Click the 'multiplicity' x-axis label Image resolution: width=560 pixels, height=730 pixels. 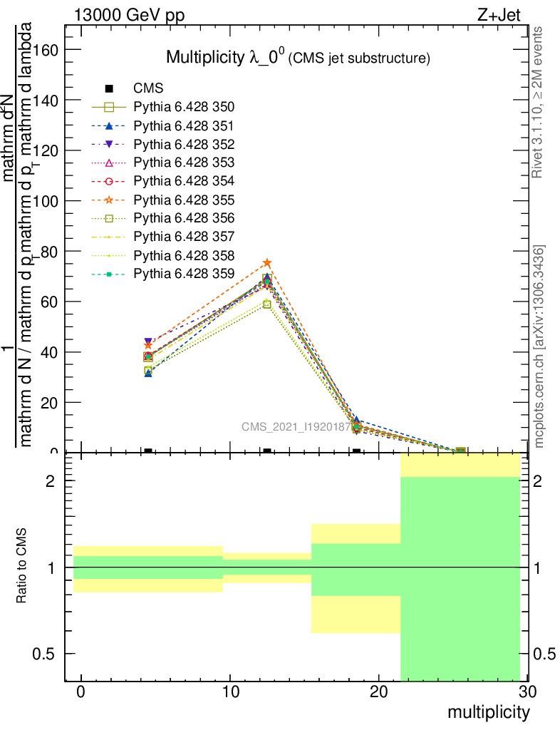pyautogui.click(x=488, y=712)
